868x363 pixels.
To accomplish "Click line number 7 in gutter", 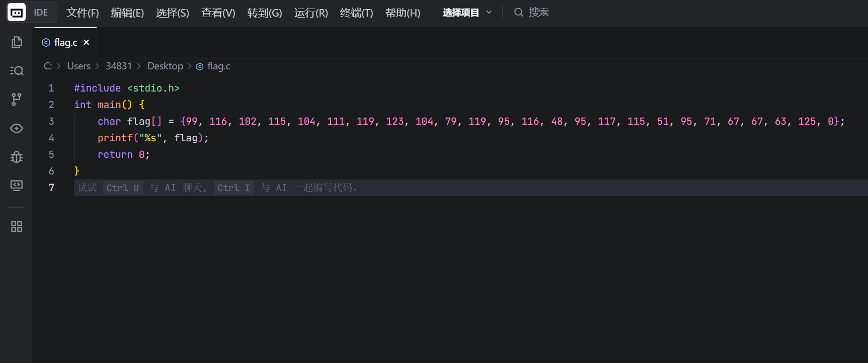I will pos(51,188).
